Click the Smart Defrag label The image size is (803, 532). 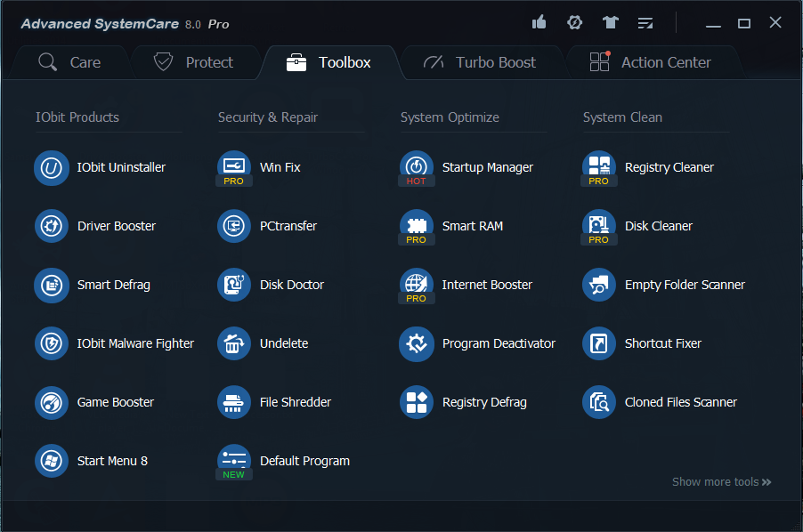click(x=114, y=285)
